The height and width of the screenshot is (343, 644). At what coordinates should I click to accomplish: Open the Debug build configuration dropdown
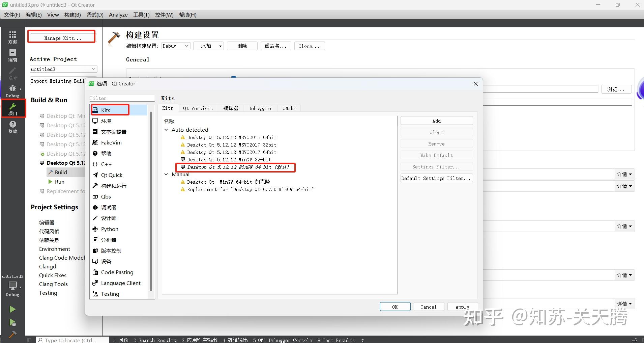(175, 46)
